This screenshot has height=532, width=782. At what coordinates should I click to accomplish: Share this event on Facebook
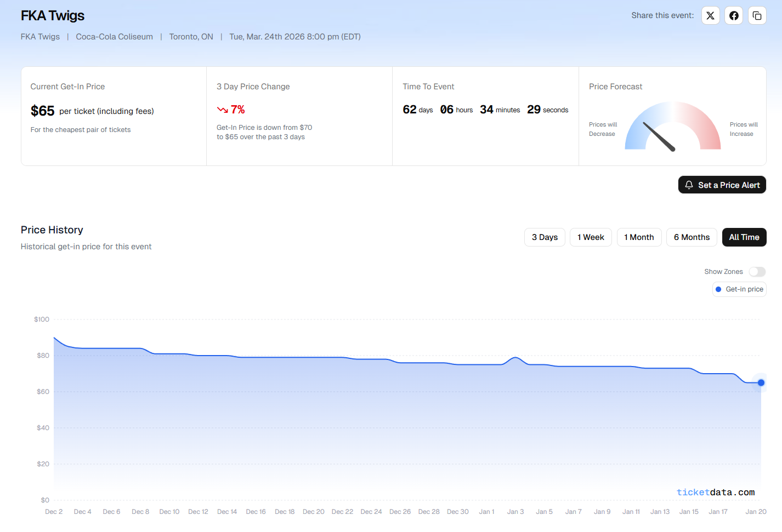click(x=734, y=15)
